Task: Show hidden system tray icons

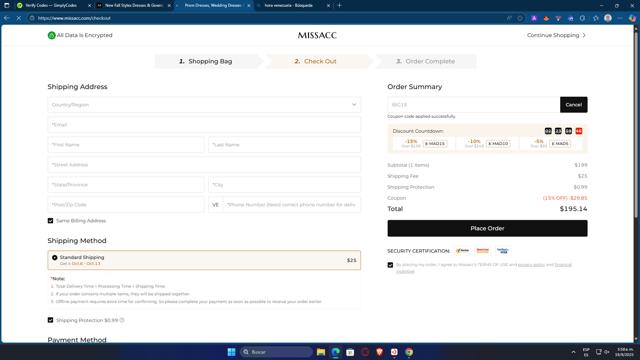Action: (x=573, y=352)
